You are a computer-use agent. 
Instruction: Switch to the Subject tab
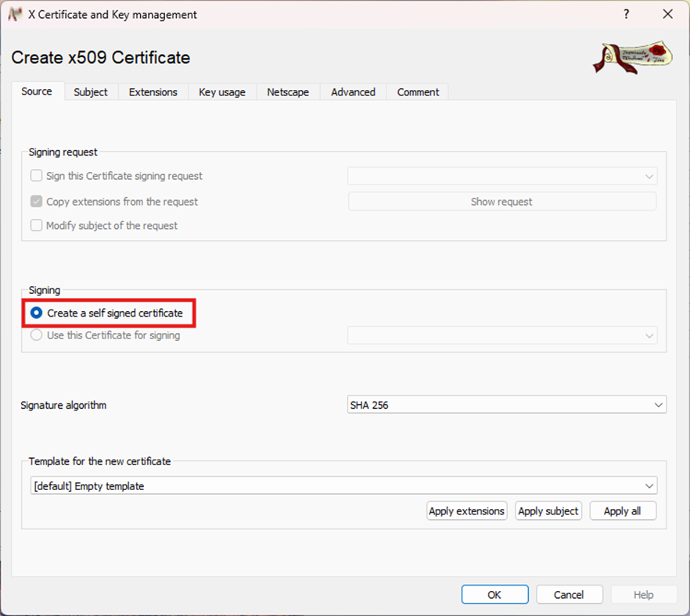(91, 92)
